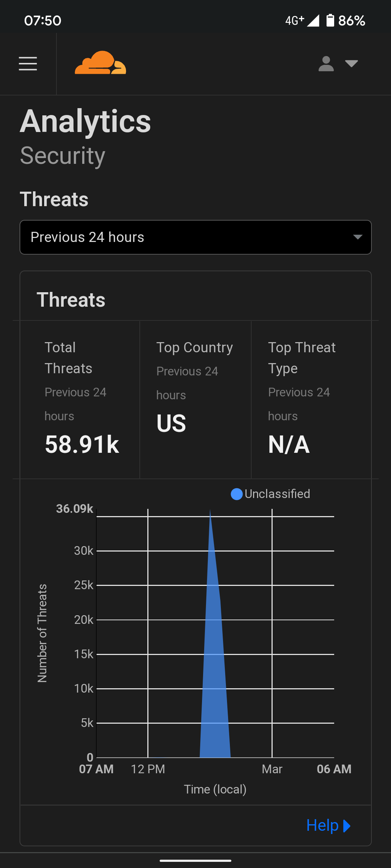Click the 12 PM time axis label
Image resolution: width=391 pixels, height=868 pixels.
pos(148,769)
